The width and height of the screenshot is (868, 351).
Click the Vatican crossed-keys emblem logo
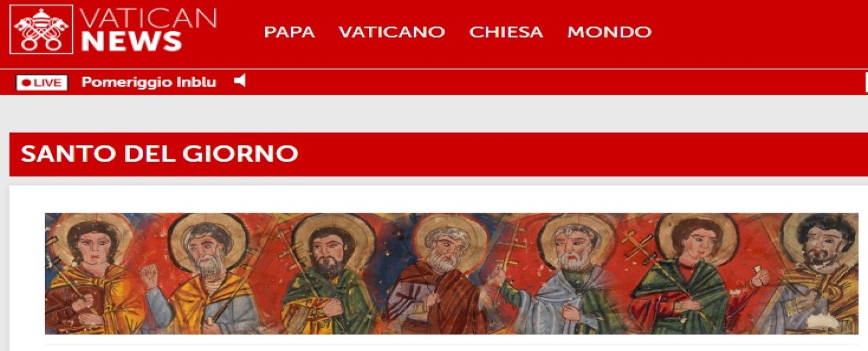tap(41, 29)
